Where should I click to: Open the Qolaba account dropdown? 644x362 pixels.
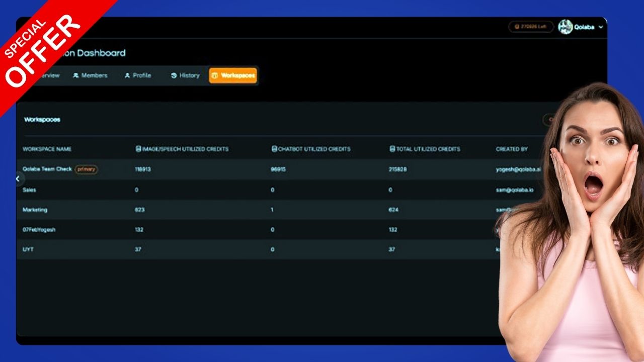click(x=581, y=27)
